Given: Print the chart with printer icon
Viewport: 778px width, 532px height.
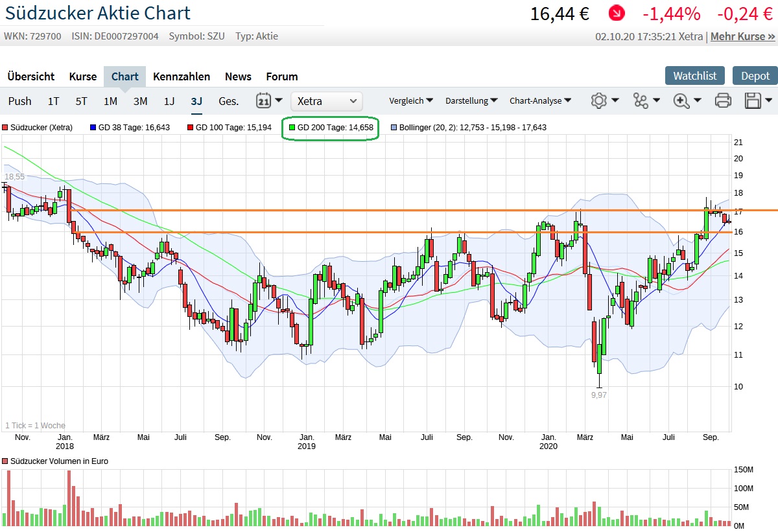Looking at the screenshot, I should tap(723, 101).
